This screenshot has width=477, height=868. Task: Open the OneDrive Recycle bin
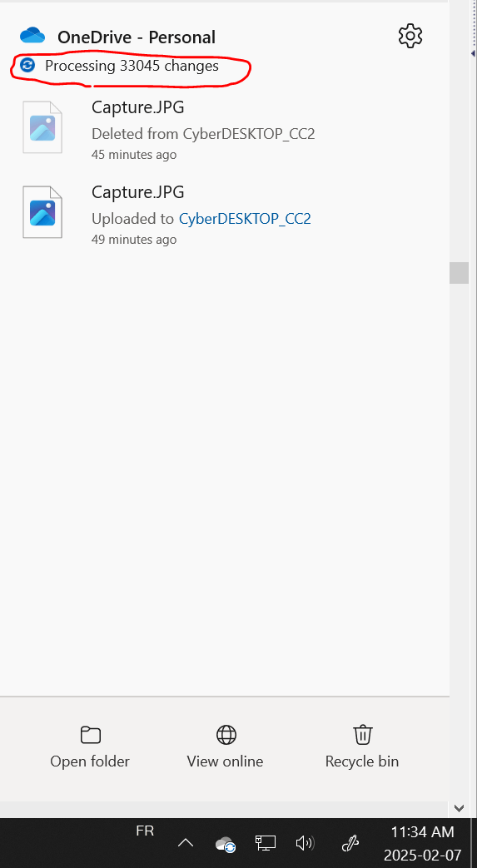pos(362,746)
